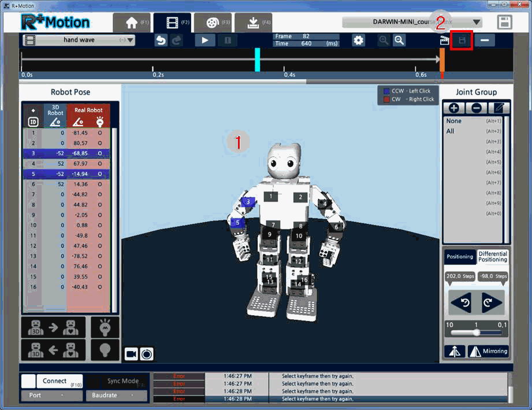Click joint 2 label on the 3D robot
The height and width of the screenshot is (410, 532).
[300, 197]
